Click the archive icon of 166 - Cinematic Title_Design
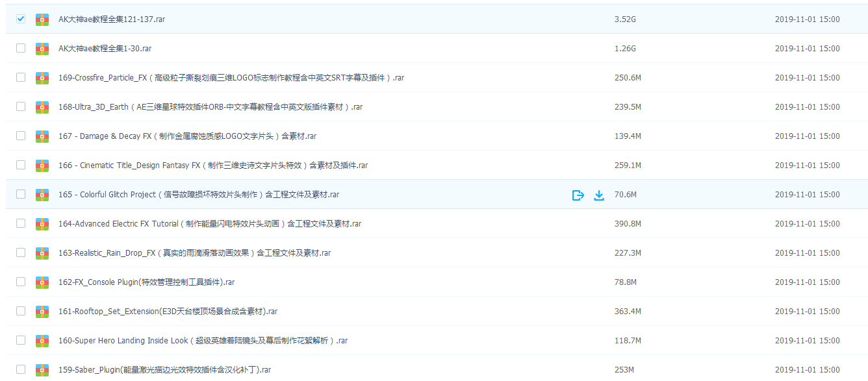Screen dimensions: 868x381 tap(42, 166)
